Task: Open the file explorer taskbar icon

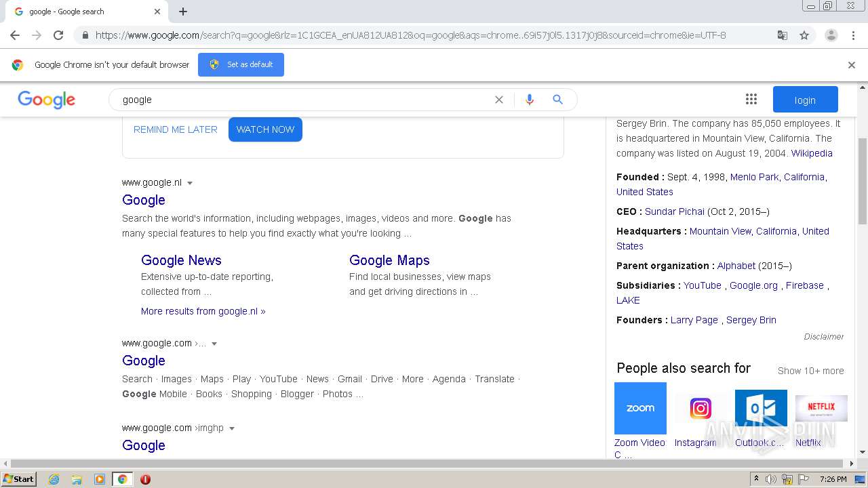Action: click(77, 479)
